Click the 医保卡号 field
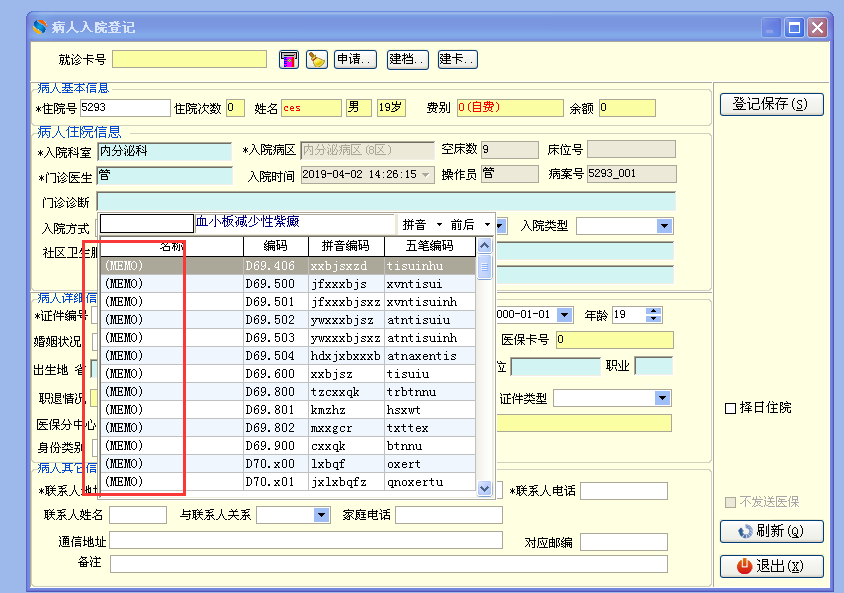Screen dimensions: 844x593 614,340
